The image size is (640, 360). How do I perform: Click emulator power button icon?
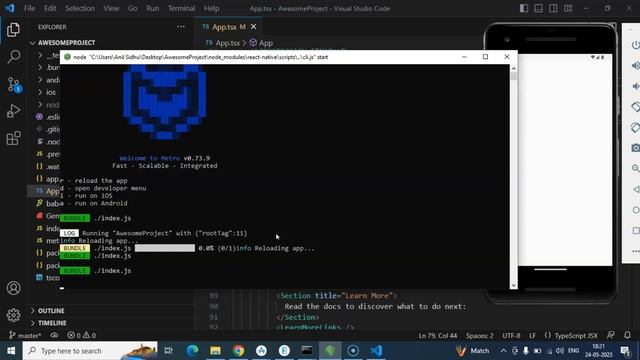click(x=636, y=45)
